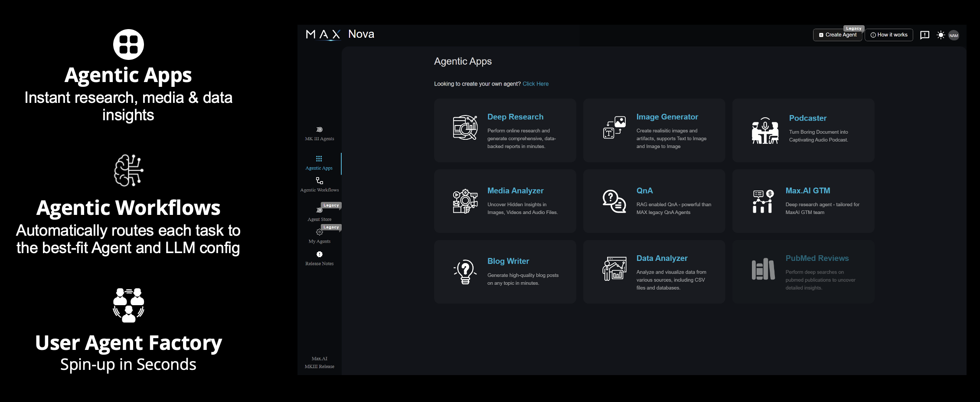This screenshot has width=980, height=402.
Task: Click the Podcaster microphone icon
Action: (765, 130)
